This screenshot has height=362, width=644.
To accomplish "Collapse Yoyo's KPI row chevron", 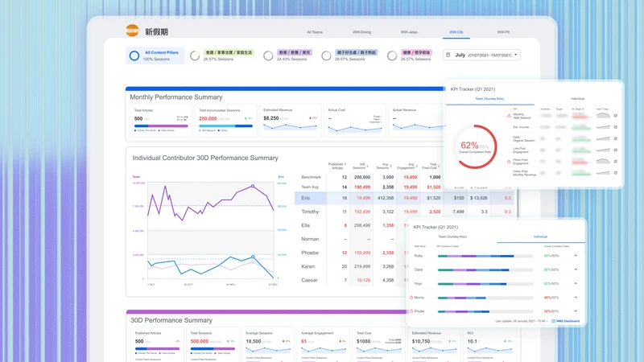I will (576, 284).
